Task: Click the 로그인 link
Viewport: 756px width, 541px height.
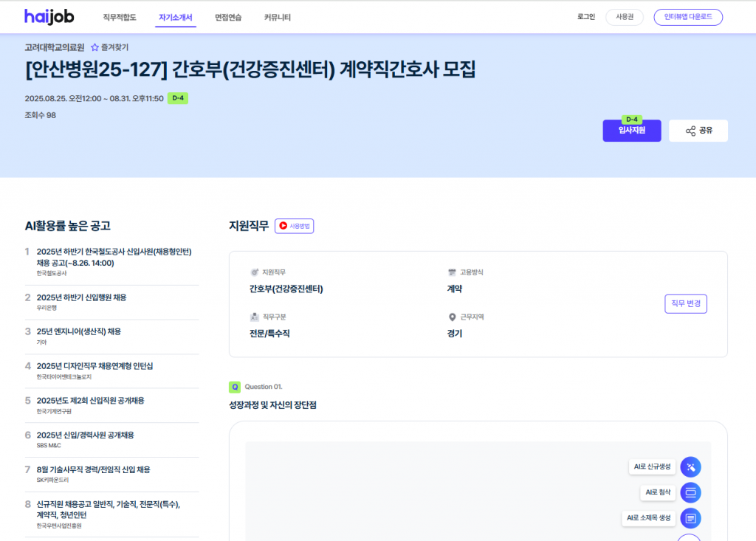Action: [586, 17]
